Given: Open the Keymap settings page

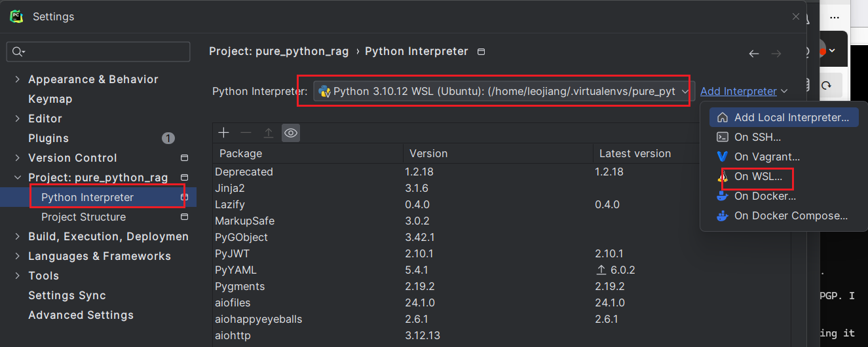Looking at the screenshot, I should 50,99.
